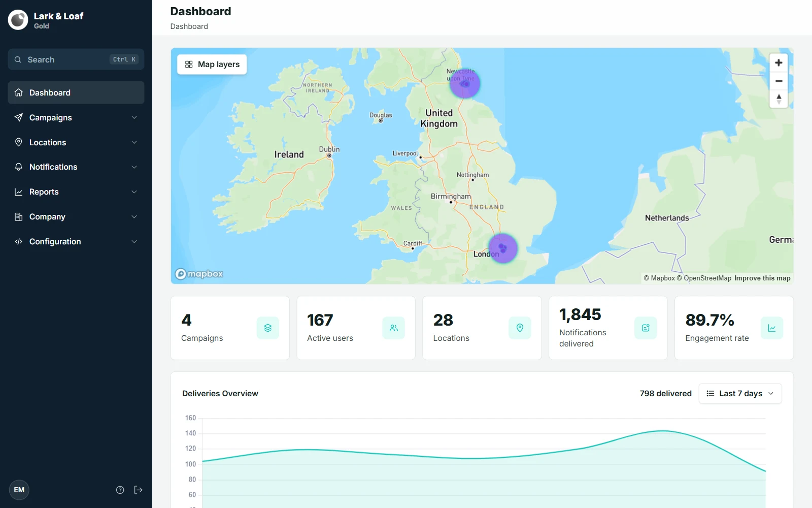
Task: Expand the Reports menu chevron
Action: [x=134, y=192]
